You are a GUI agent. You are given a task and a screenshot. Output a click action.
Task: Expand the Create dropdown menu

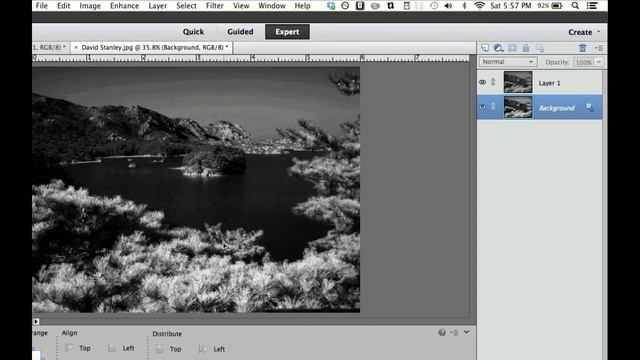coord(584,32)
